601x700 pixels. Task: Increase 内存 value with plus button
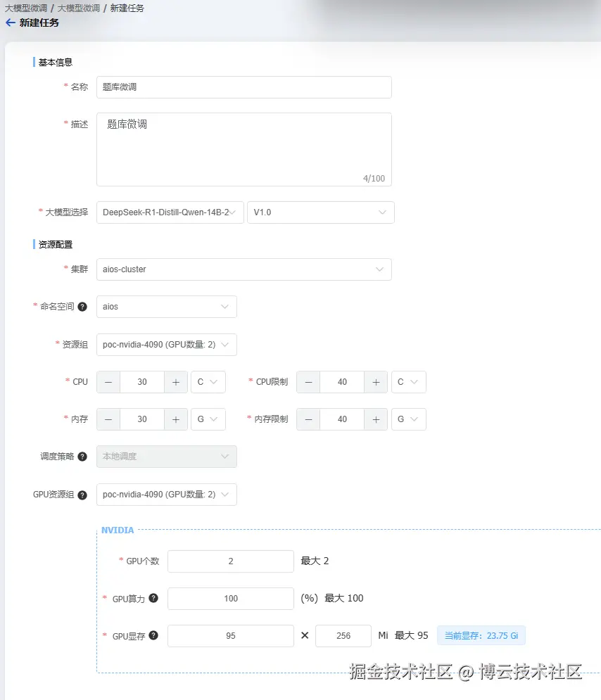(176, 419)
